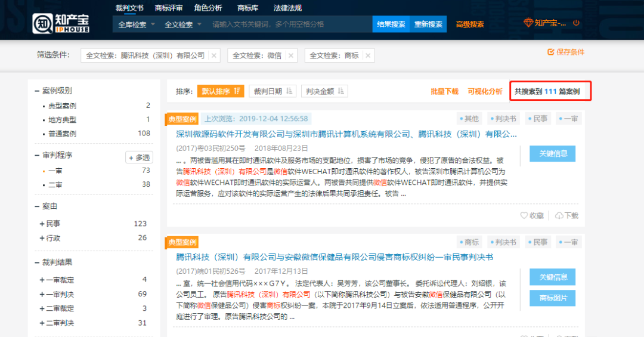
Task: Filter by 地方典型 cases
Action: click(62, 120)
